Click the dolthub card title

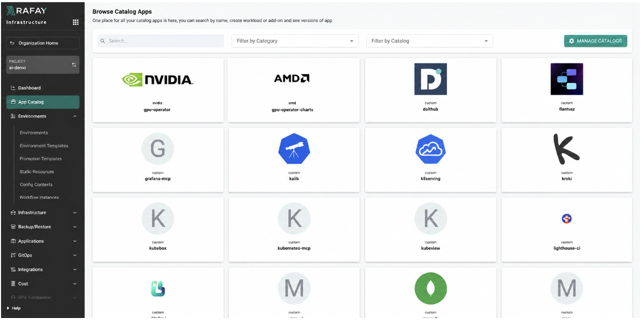click(x=431, y=109)
